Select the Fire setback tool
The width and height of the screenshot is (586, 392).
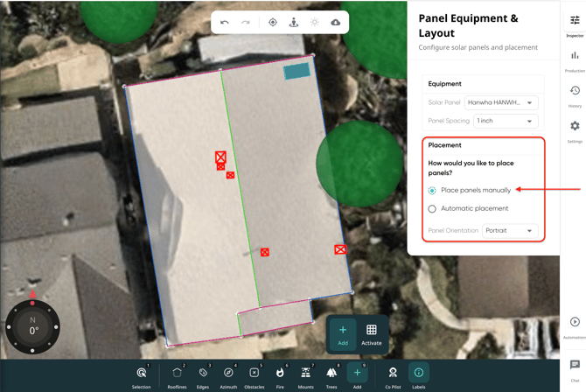(x=280, y=376)
